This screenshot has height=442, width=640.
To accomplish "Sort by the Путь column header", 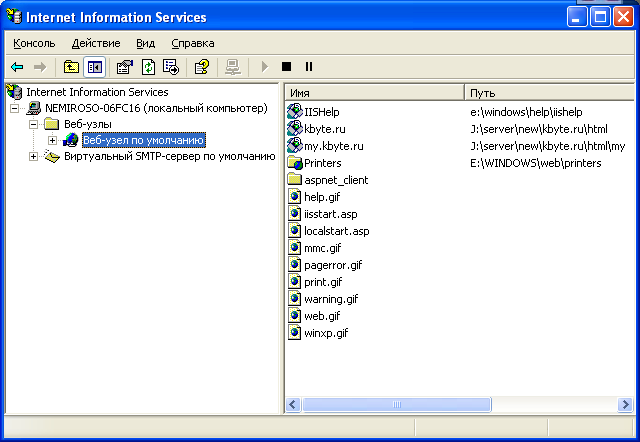I will coord(552,93).
